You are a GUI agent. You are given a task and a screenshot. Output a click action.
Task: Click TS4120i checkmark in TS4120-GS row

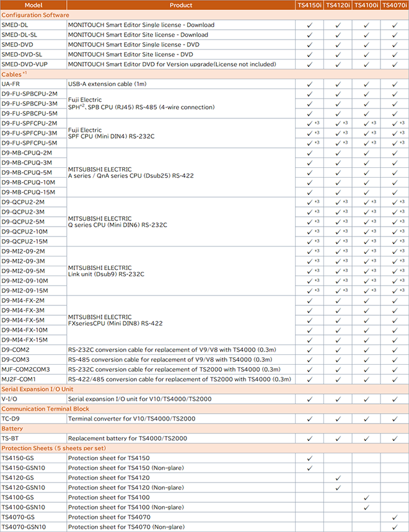coord(338,478)
